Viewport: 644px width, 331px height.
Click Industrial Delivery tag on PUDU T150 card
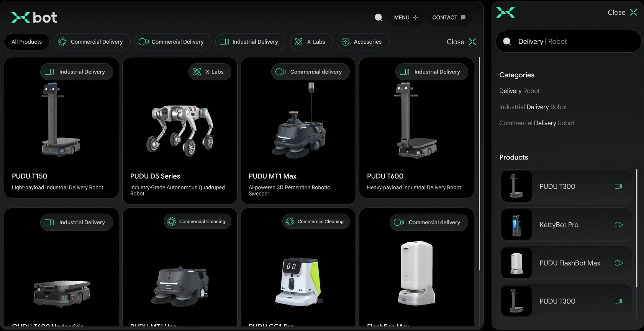coord(77,72)
